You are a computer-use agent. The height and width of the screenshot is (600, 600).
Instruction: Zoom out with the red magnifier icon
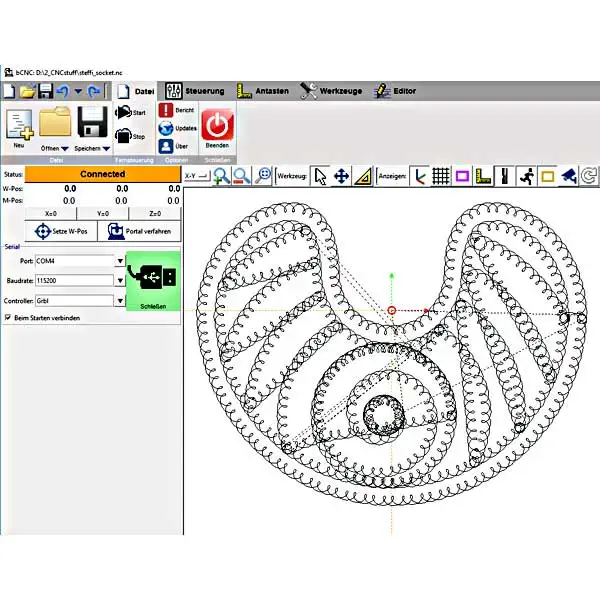pos(242,176)
